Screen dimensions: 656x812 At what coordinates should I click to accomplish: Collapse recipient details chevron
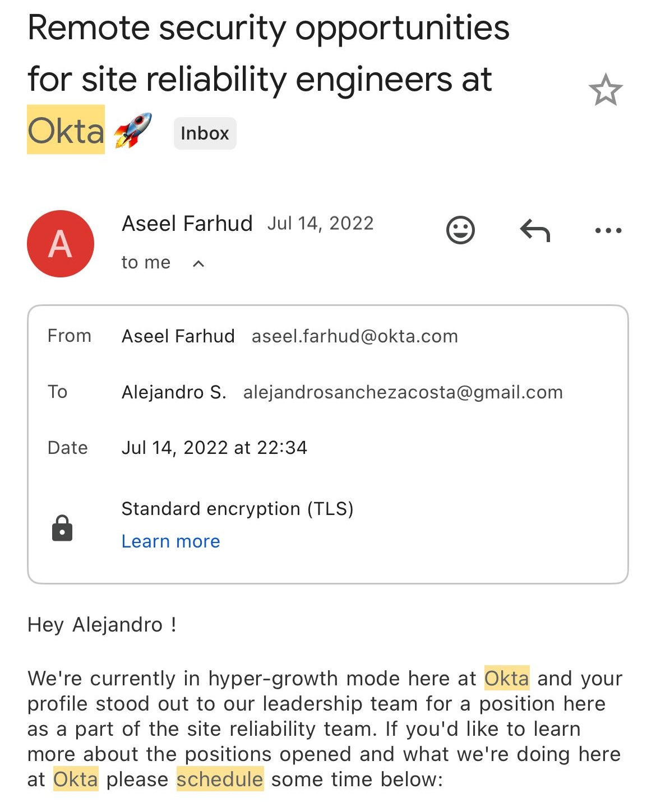(x=198, y=263)
